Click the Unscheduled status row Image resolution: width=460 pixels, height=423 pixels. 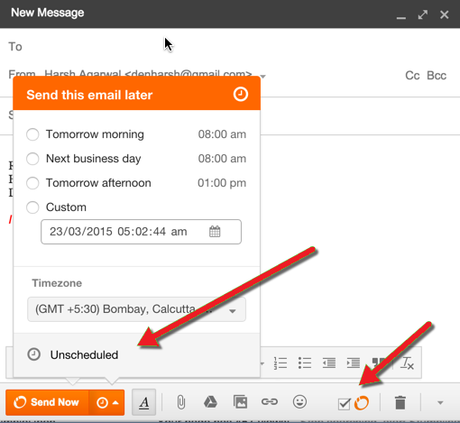tap(137, 355)
